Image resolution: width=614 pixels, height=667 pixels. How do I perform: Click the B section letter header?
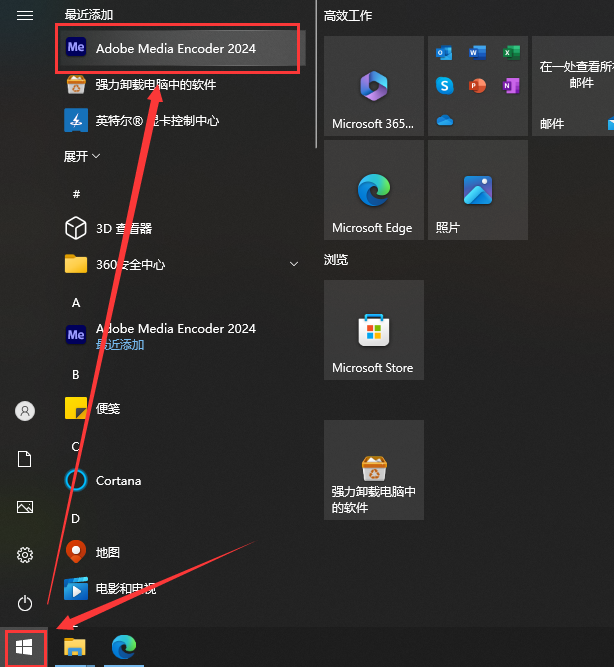[x=76, y=375]
